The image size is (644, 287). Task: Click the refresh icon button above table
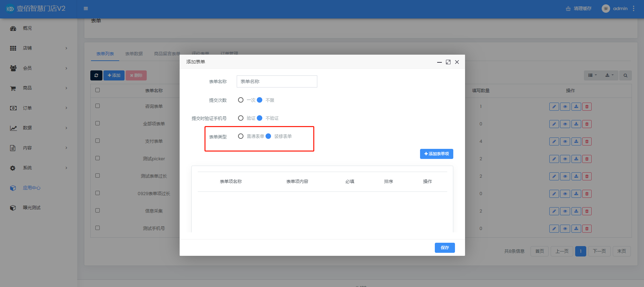coord(96,75)
